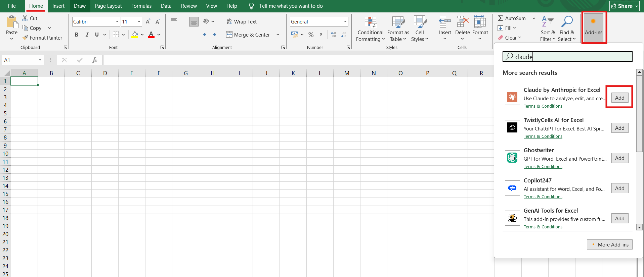
Task: Click the text Orientation icon
Action: coord(206,21)
